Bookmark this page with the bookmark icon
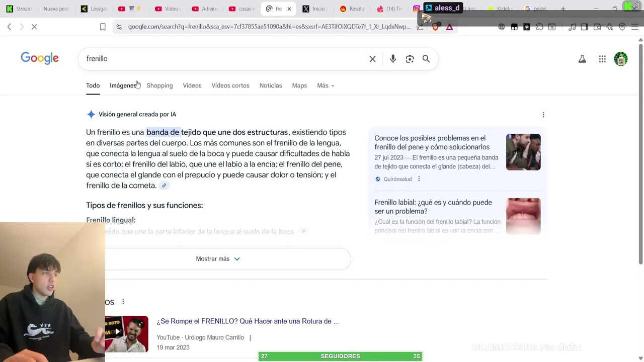644x362 pixels. [x=103, y=27]
